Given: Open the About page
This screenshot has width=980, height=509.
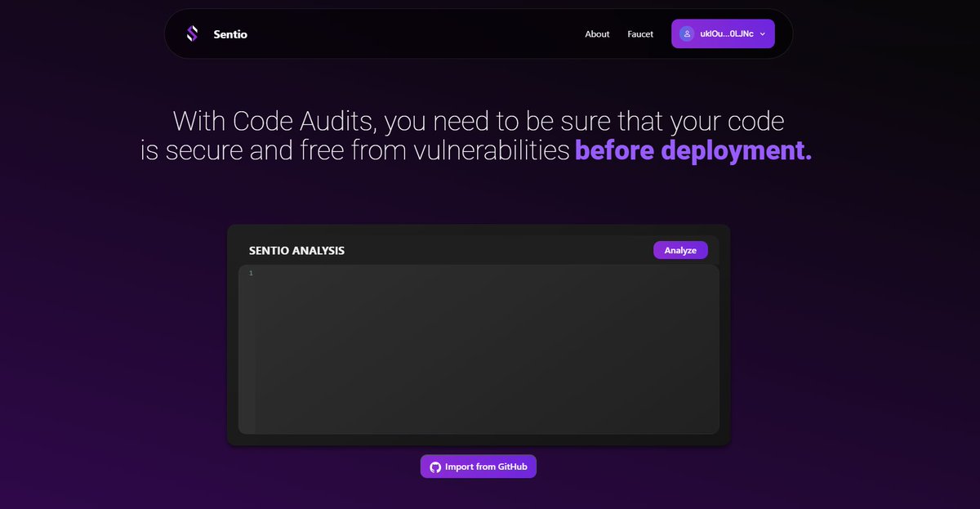Looking at the screenshot, I should point(597,34).
